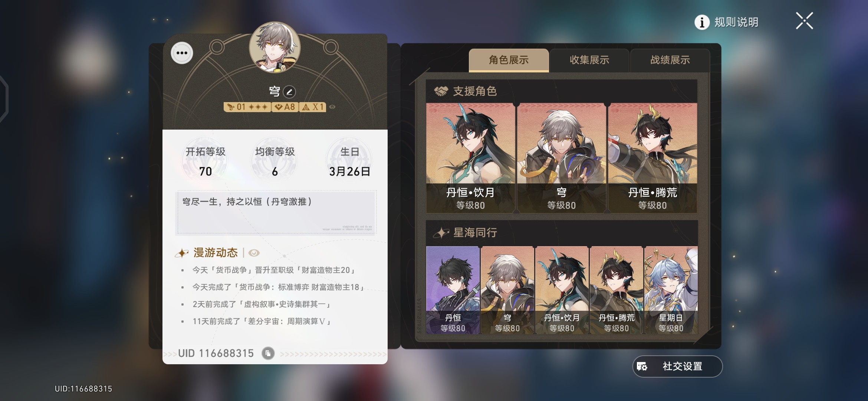Click the 01 star badge under the name

coord(247,107)
